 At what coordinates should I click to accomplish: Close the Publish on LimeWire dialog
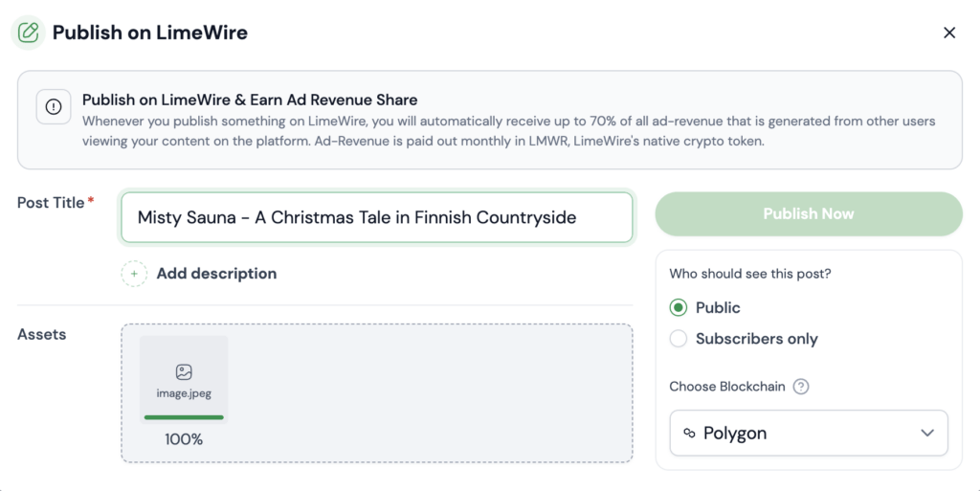(x=949, y=33)
